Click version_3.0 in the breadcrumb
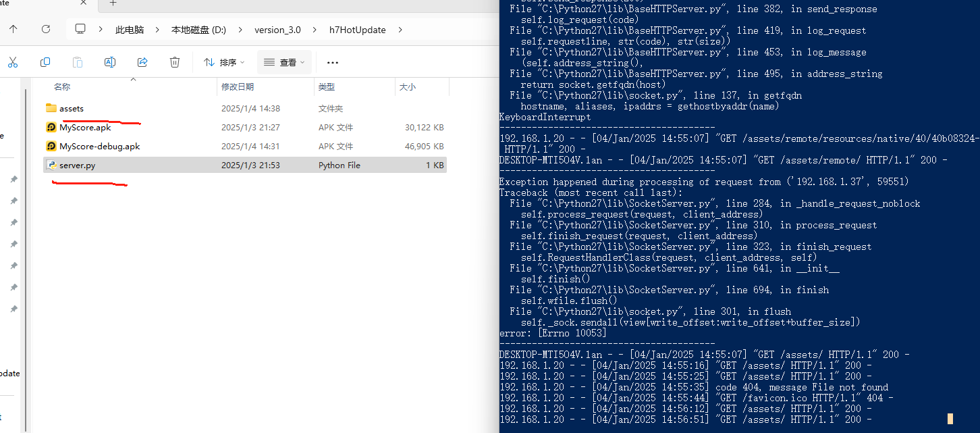 tap(277, 30)
